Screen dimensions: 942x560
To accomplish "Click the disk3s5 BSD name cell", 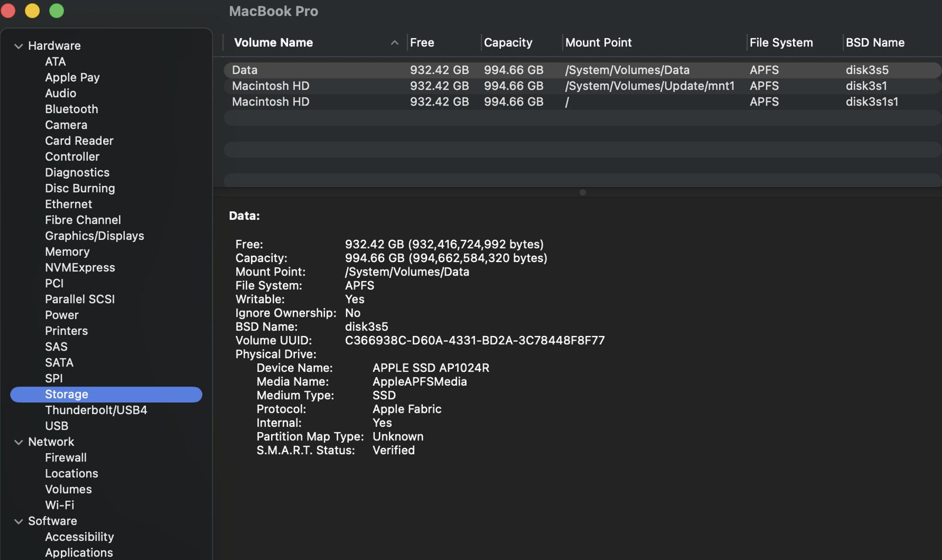I will click(x=867, y=70).
